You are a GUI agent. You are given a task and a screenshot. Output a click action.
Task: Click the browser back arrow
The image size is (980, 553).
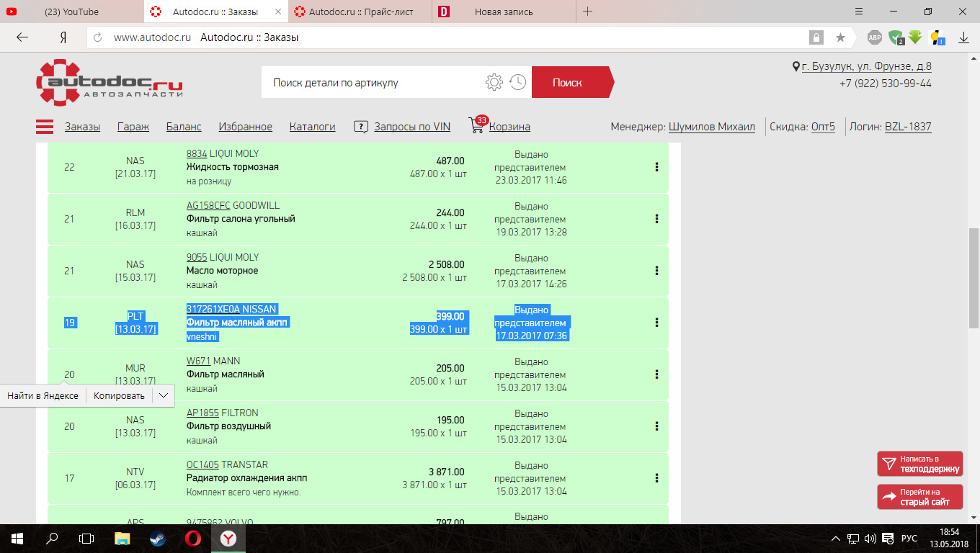coord(22,37)
